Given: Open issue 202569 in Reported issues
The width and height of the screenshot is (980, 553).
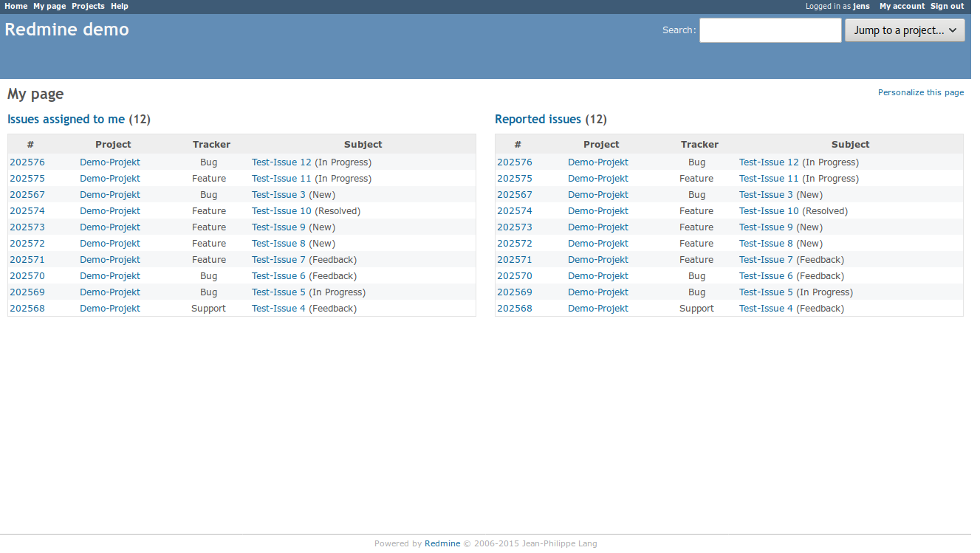Looking at the screenshot, I should point(515,292).
